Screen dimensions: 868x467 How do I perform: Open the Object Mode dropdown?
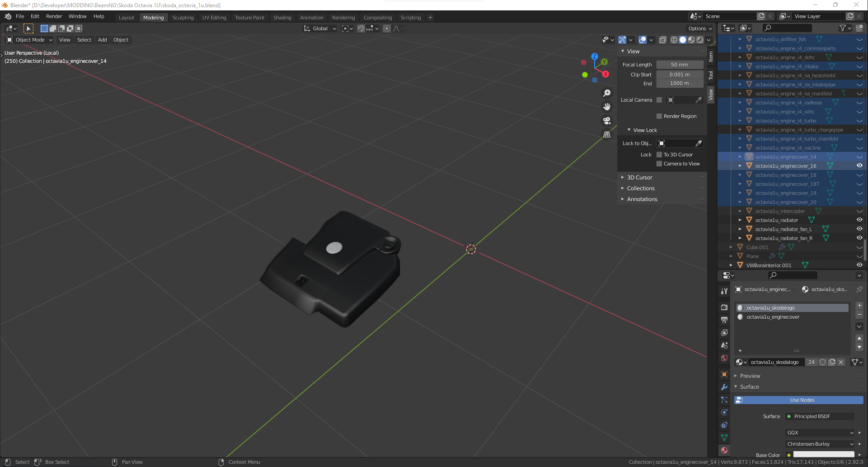[29, 40]
